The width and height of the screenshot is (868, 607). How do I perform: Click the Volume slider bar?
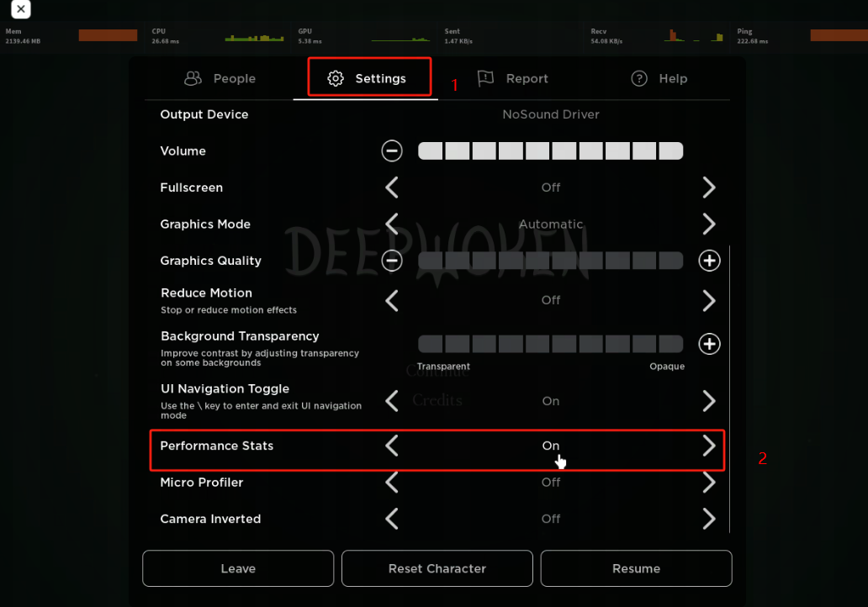click(550, 151)
